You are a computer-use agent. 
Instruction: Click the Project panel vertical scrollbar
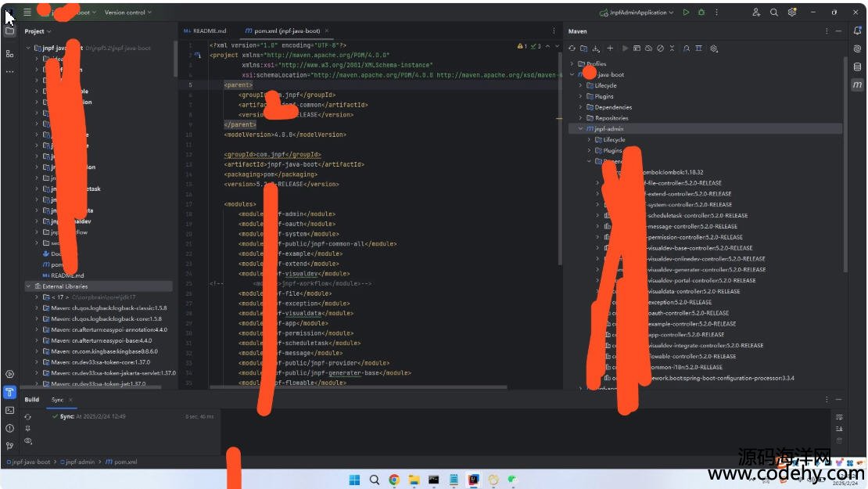point(175,59)
